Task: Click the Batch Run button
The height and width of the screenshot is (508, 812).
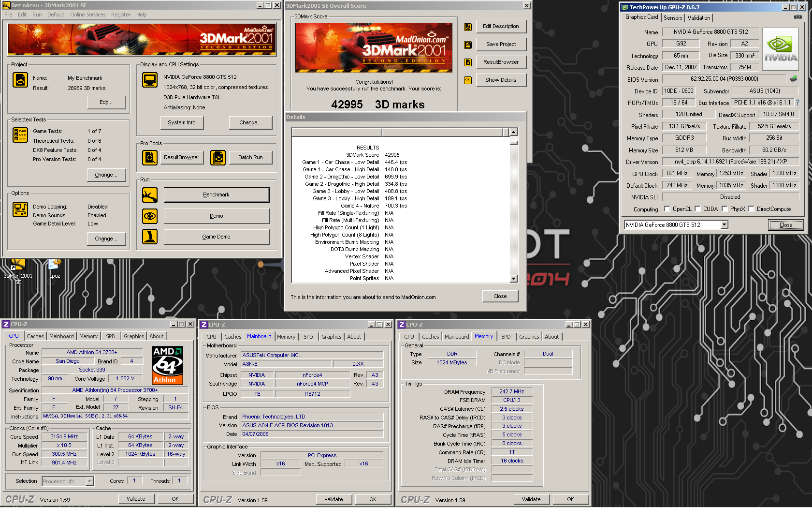Action: (250, 158)
